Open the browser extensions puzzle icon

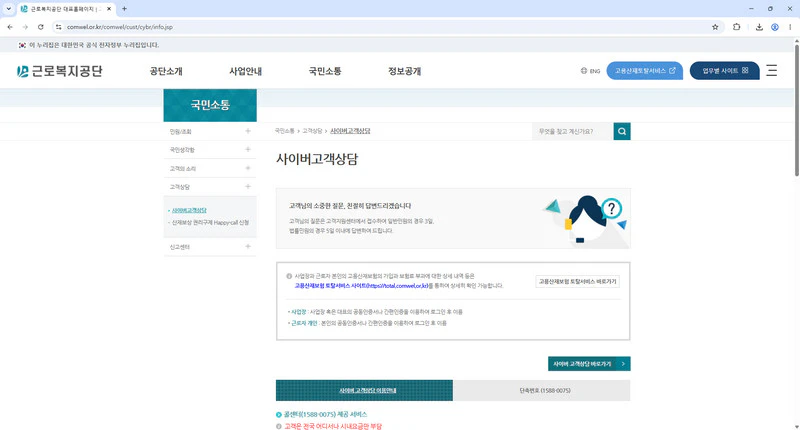point(736,27)
